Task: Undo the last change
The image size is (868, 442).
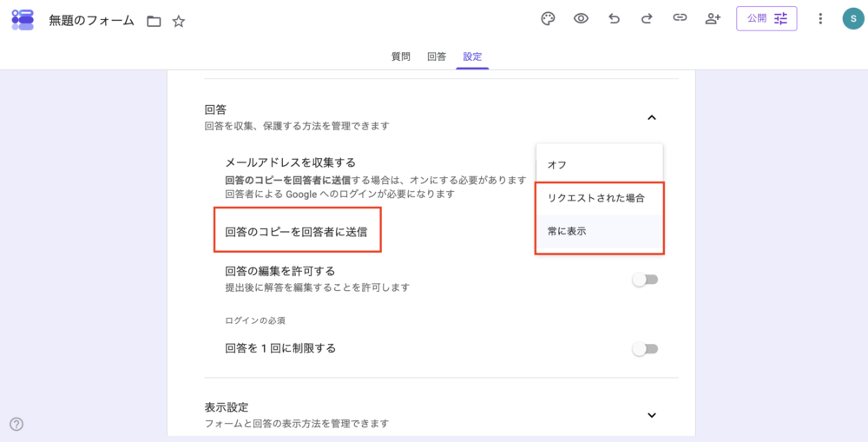Action: [x=614, y=19]
